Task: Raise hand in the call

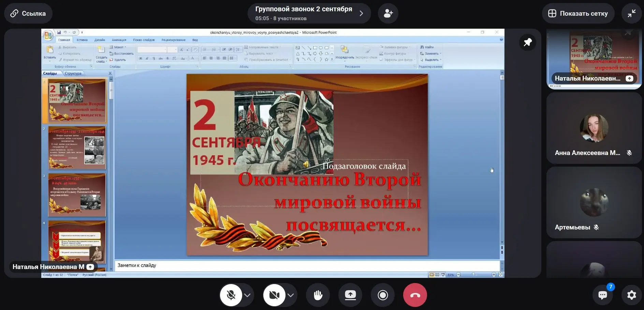Action: 318,295
